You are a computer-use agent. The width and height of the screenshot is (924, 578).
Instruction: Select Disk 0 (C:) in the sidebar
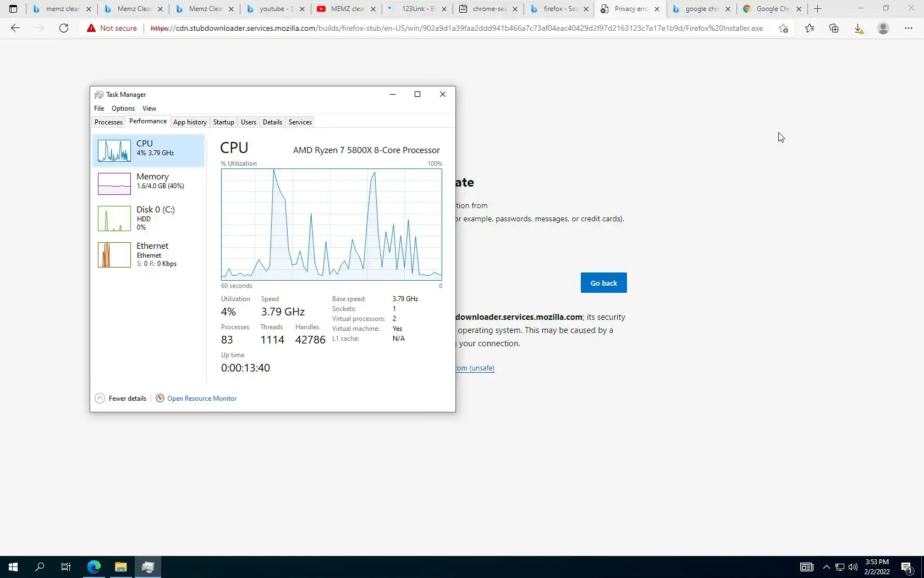(x=148, y=218)
